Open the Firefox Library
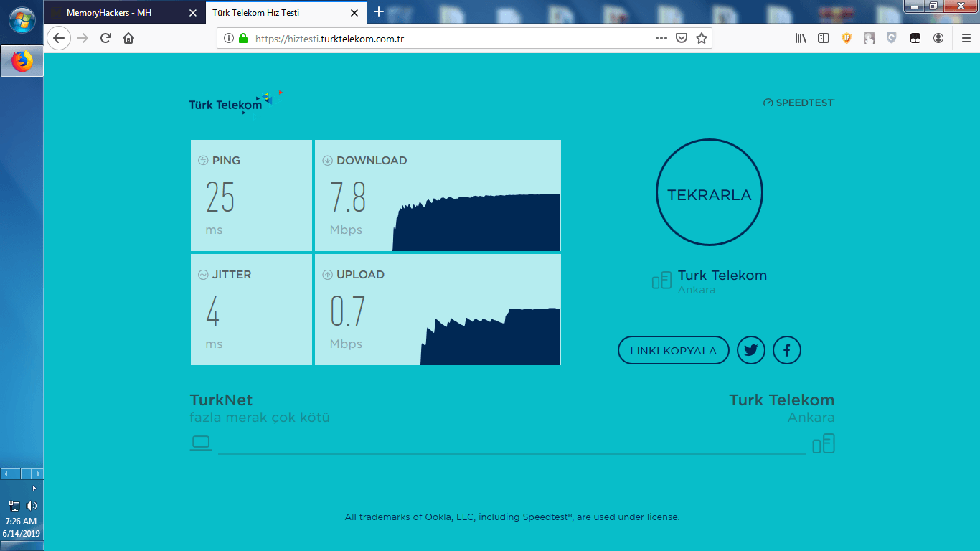This screenshot has width=980, height=551. (x=801, y=39)
